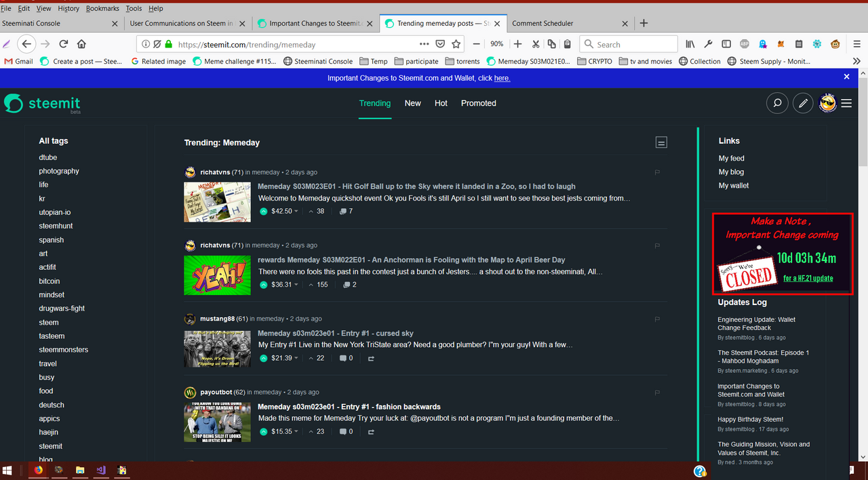868x480 pixels.
Task: Flag the first richatvns post
Action: coord(657,173)
